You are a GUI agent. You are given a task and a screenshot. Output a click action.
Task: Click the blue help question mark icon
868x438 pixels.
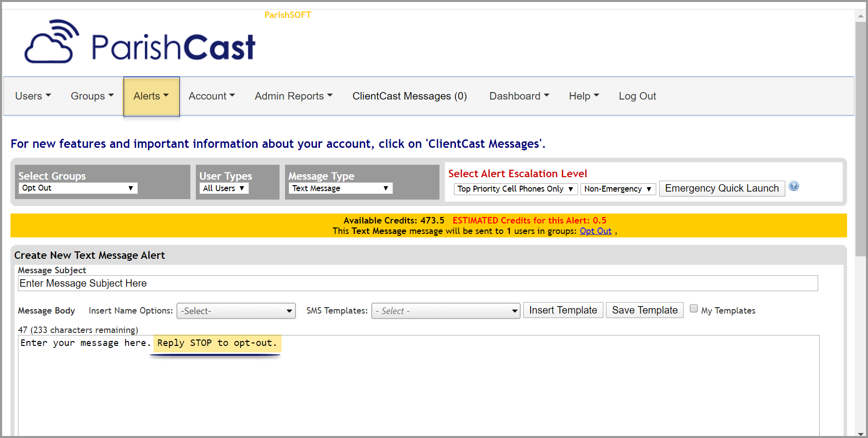click(x=794, y=186)
